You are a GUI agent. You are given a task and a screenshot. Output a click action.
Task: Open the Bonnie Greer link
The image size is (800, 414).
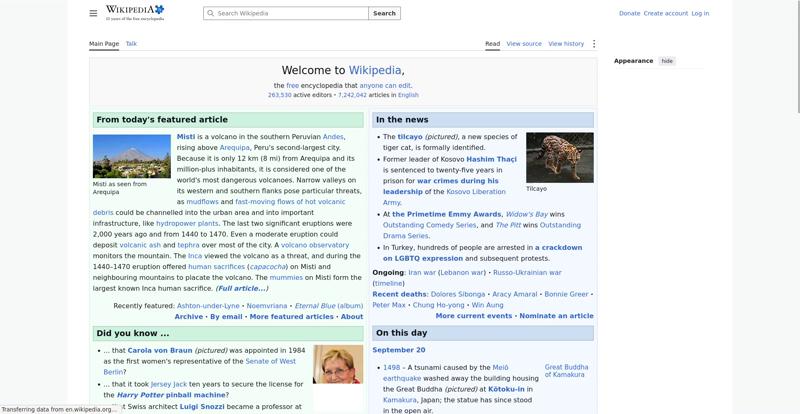566,295
